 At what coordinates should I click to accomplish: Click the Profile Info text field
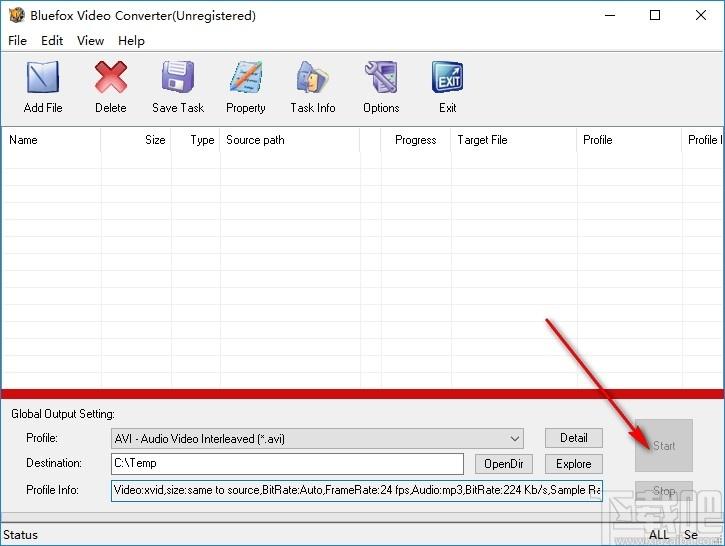[x=356, y=490]
